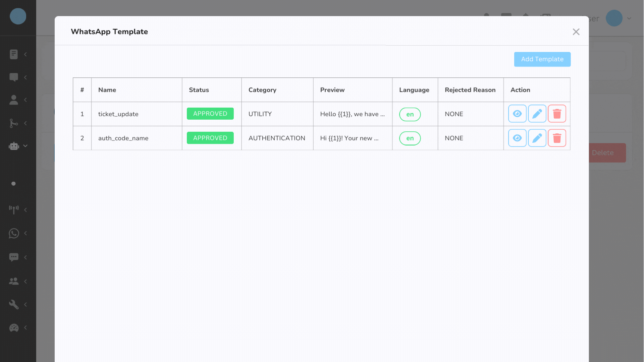Click Add Template button
The height and width of the screenshot is (362, 644).
tap(542, 59)
